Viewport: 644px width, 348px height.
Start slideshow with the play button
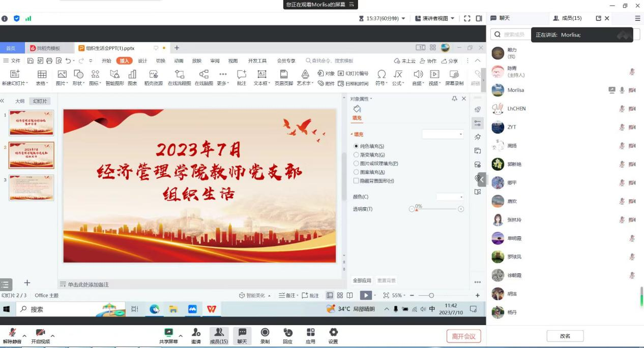coord(366,295)
